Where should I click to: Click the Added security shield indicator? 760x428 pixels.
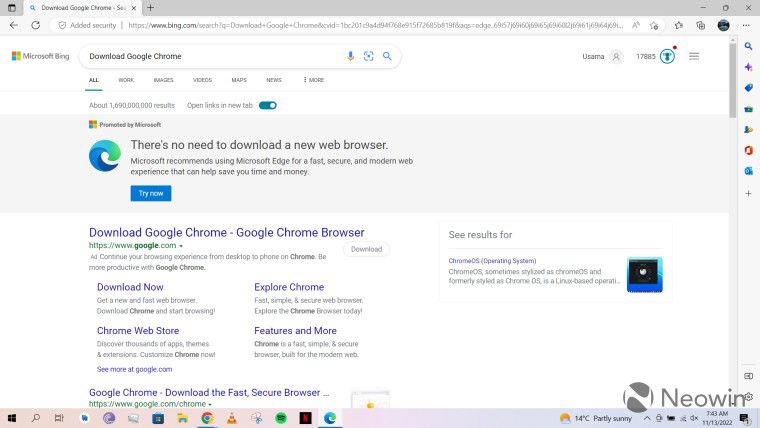click(x=87, y=25)
